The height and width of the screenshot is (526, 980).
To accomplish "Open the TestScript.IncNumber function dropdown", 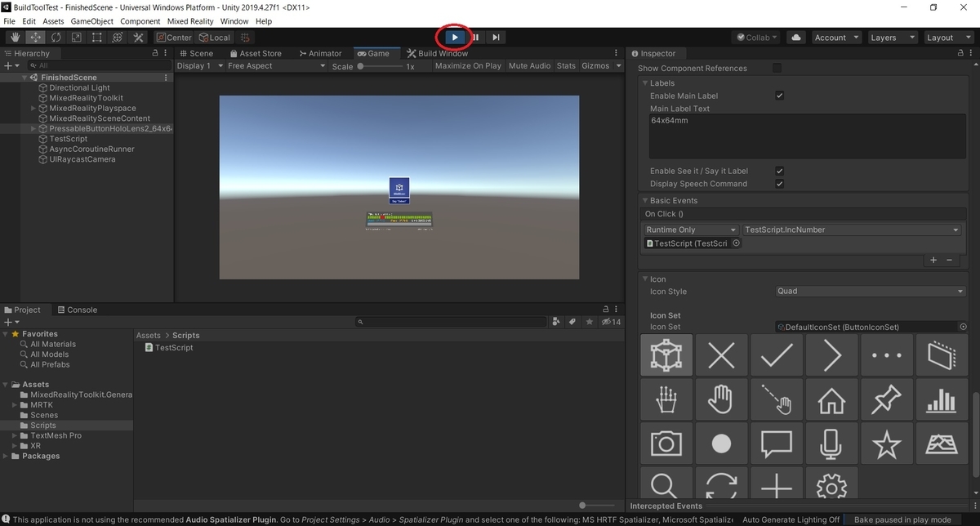I will pos(852,230).
